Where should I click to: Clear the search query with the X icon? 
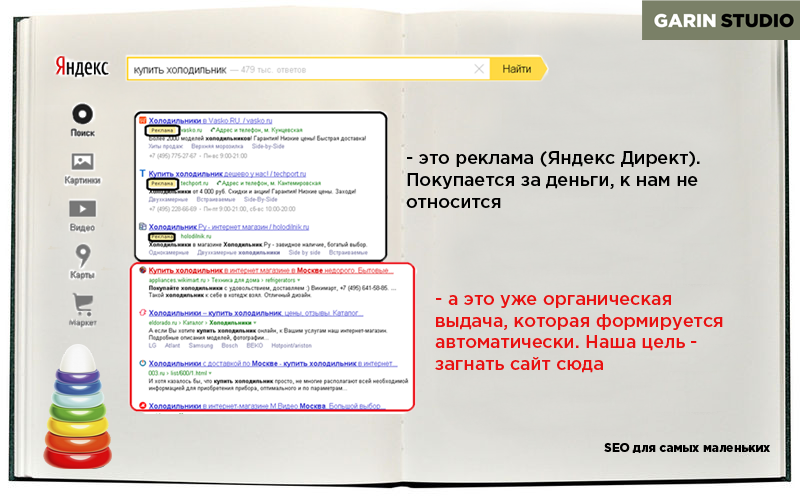click(x=479, y=69)
